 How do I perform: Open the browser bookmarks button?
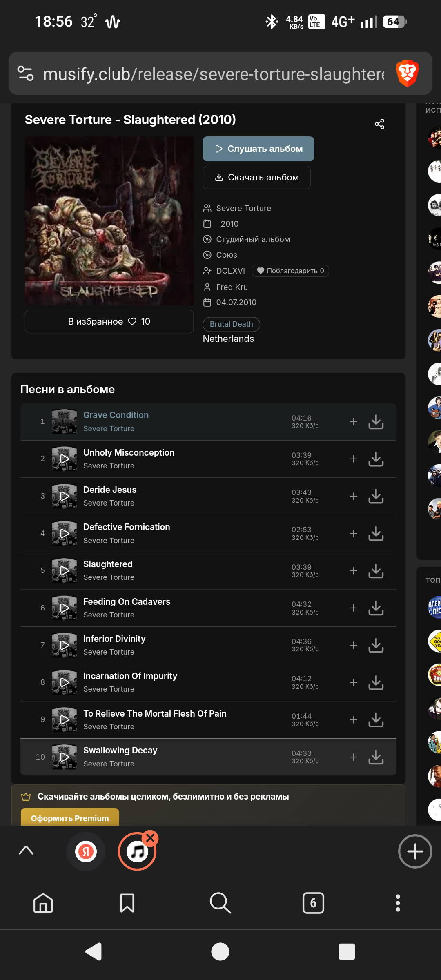(127, 903)
